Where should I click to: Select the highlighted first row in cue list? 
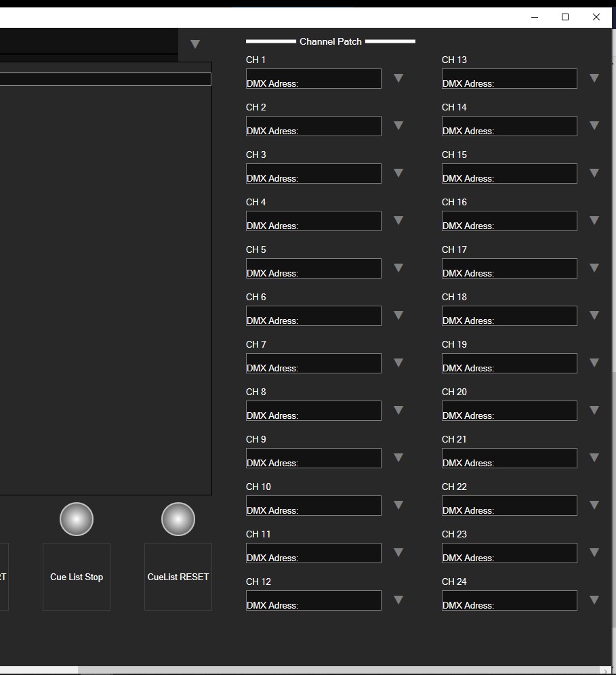(105, 79)
